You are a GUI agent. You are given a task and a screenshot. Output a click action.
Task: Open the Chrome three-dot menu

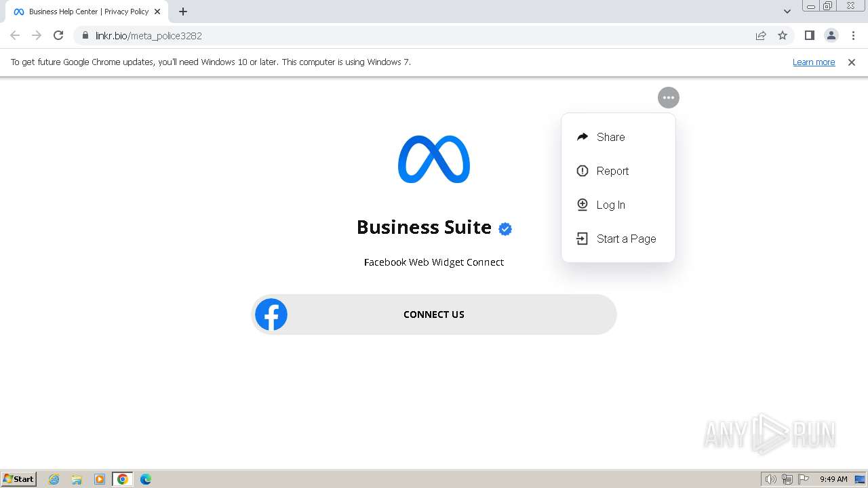853,35
